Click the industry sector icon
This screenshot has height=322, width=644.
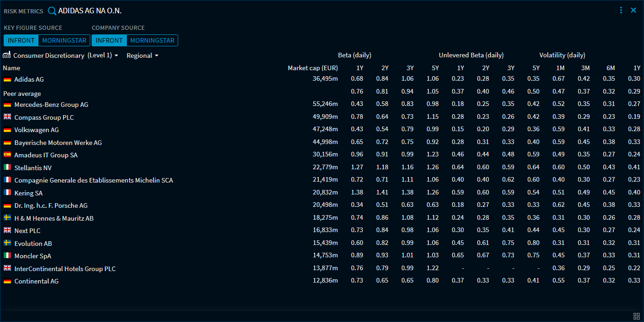(7, 55)
